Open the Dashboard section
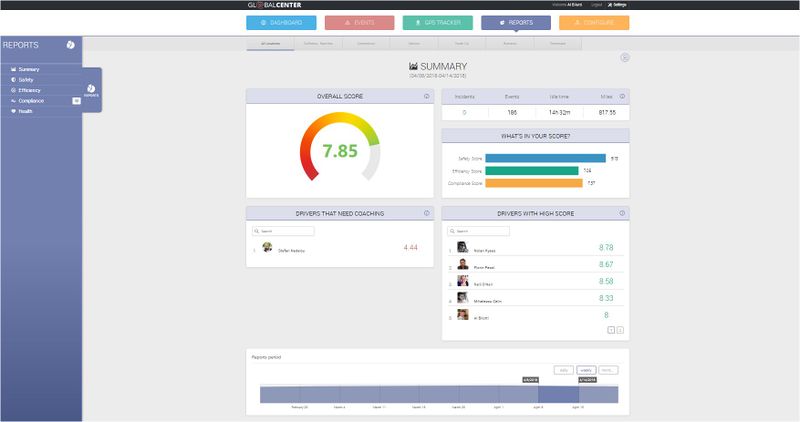Viewport: 800px width, 422px height. (x=281, y=23)
